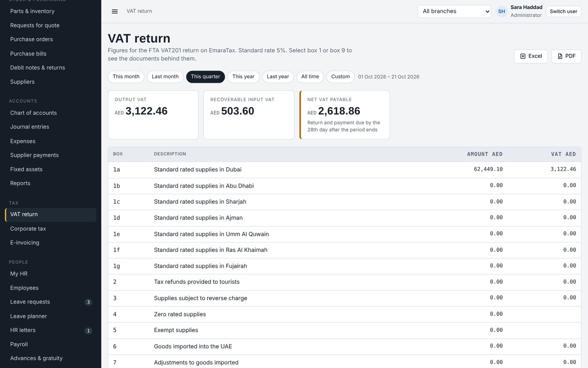The height and width of the screenshot is (368, 588).
Task: Click the HR letters badge showing 1
Action: (88, 330)
